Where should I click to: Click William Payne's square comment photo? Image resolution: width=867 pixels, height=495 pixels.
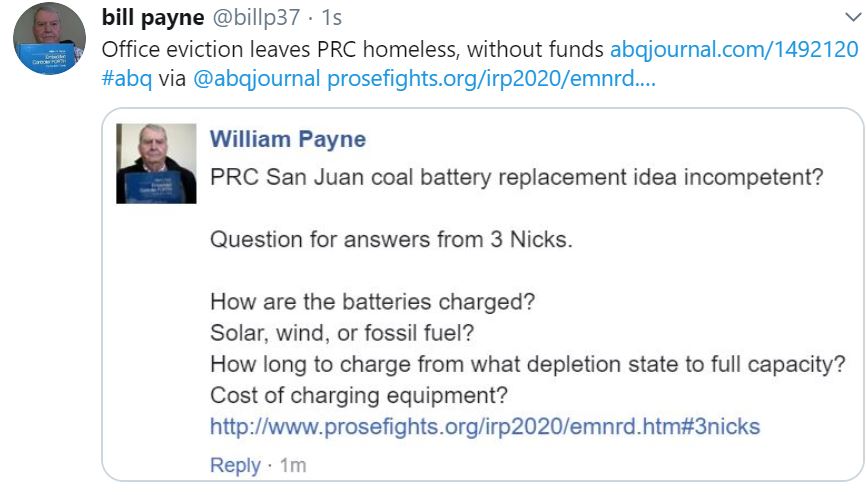156,163
